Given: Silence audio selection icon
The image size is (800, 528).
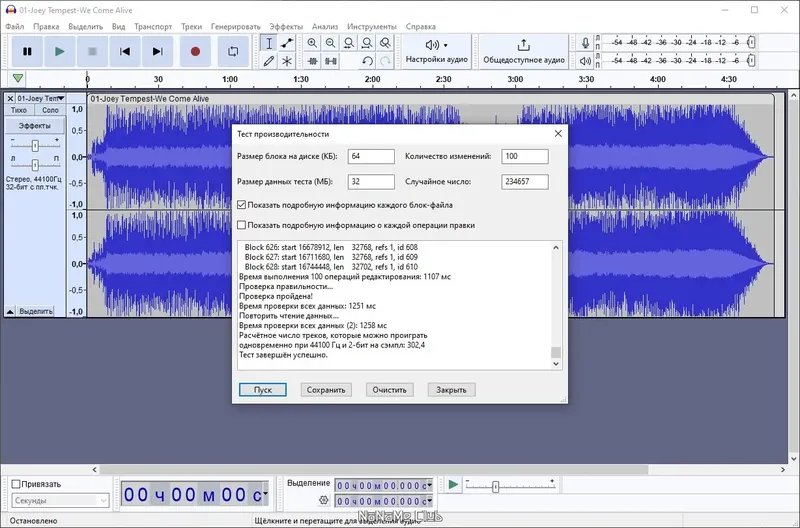Looking at the screenshot, I should (x=331, y=61).
